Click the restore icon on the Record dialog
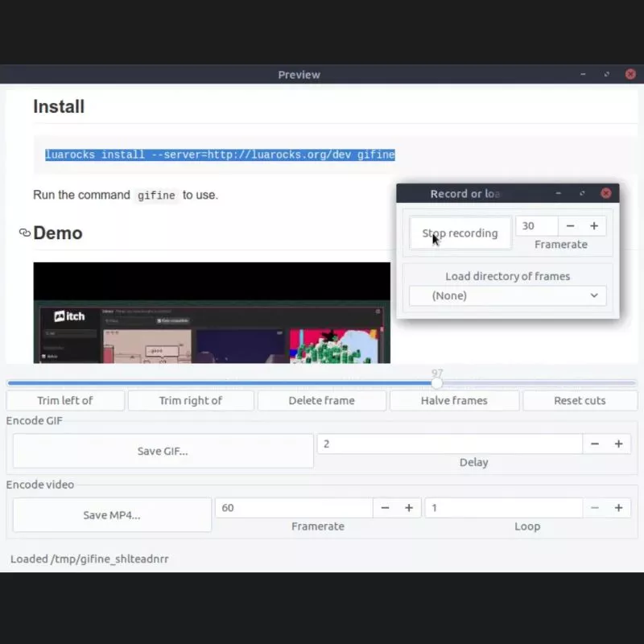Viewport: 644px width, 644px height. [x=582, y=193]
